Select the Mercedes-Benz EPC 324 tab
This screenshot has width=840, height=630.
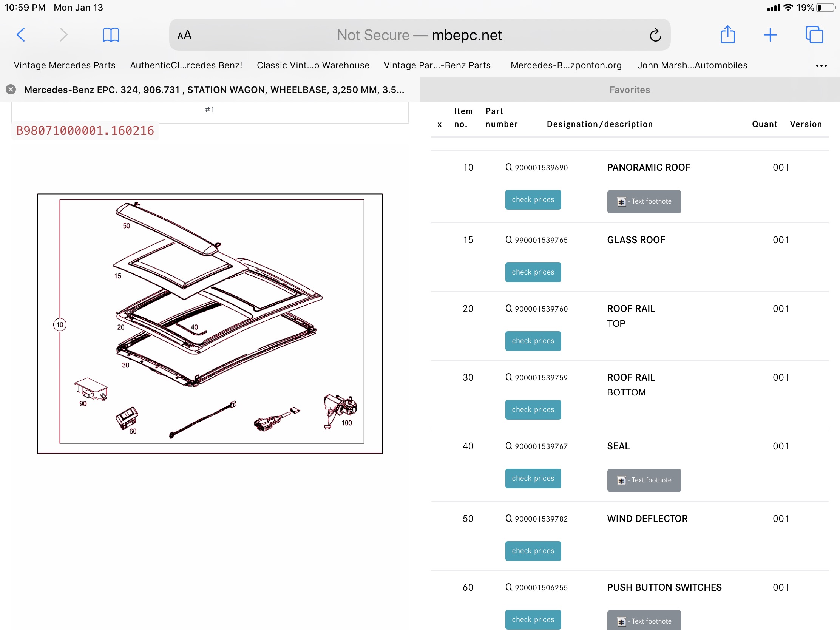click(x=214, y=90)
